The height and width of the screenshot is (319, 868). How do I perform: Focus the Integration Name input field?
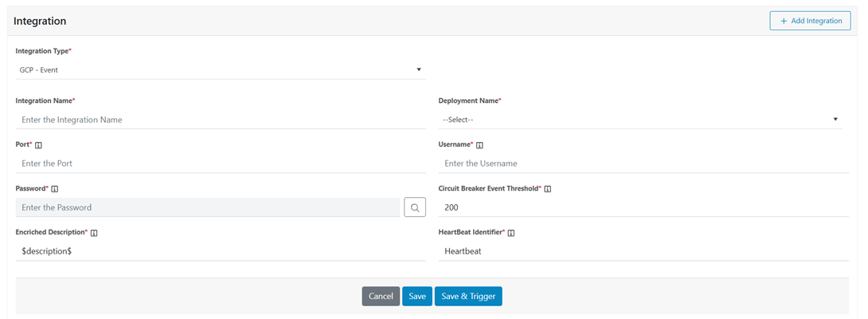[221, 120]
